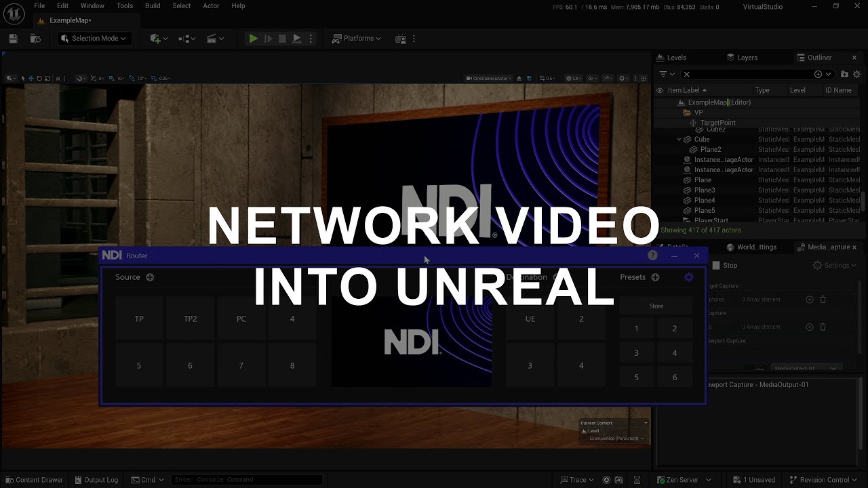Click the multi-user session icon

[x=402, y=39]
